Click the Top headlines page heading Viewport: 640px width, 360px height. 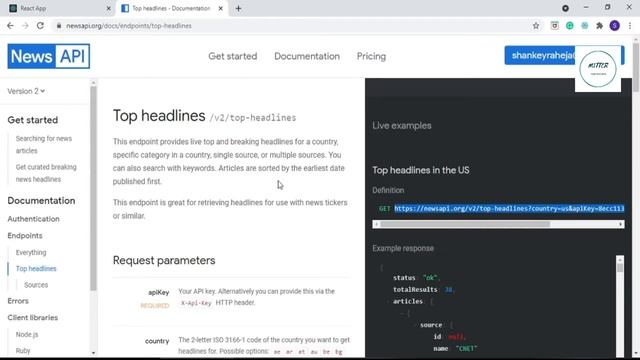click(159, 116)
